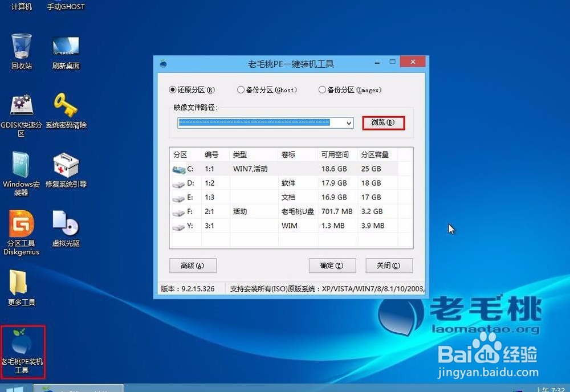The height and width of the screenshot is (392, 570).
Task: Click the 软件 volume label cell
Action: [288, 183]
